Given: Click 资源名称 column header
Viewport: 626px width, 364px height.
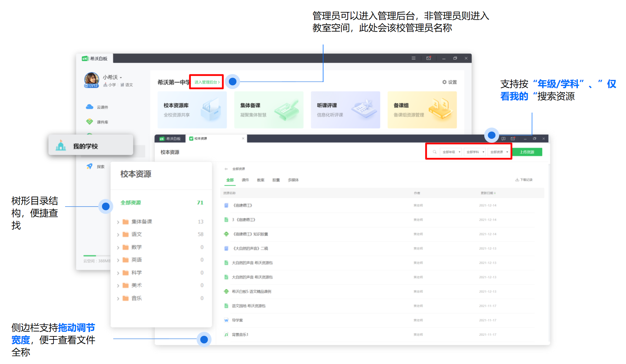Looking at the screenshot, I should [229, 193].
